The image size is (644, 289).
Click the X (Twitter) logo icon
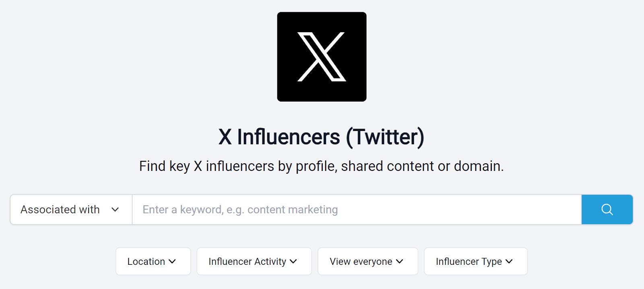[x=322, y=56]
